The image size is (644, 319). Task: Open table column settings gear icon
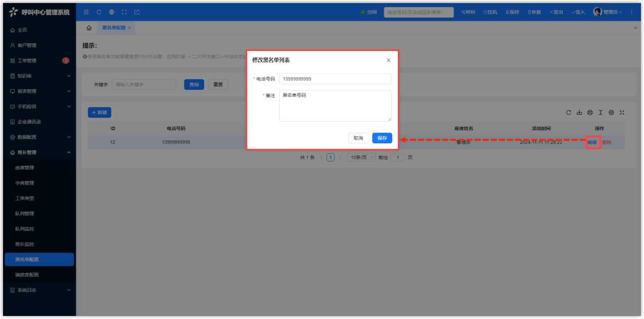click(611, 113)
